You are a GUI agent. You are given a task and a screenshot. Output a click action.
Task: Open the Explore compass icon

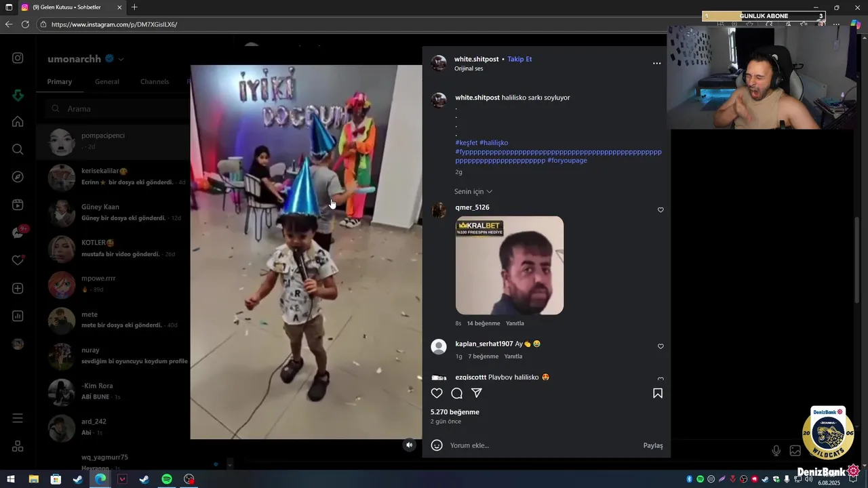pyautogui.click(x=18, y=177)
